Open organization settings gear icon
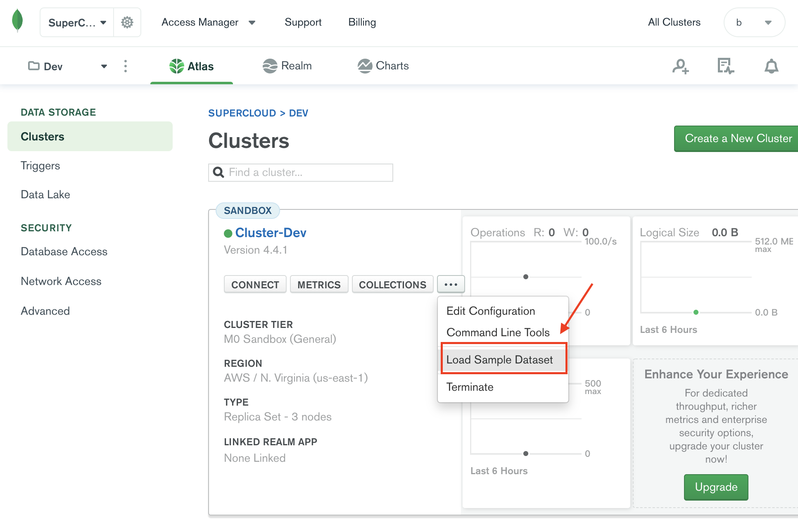 tap(127, 22)
